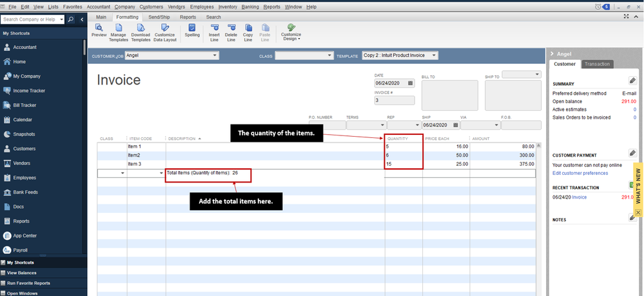Viewport: 644px width, 296px height.
Task: Open the date picker calendar icon for Date
Action: pyautogui.click(x=410, y=83)
